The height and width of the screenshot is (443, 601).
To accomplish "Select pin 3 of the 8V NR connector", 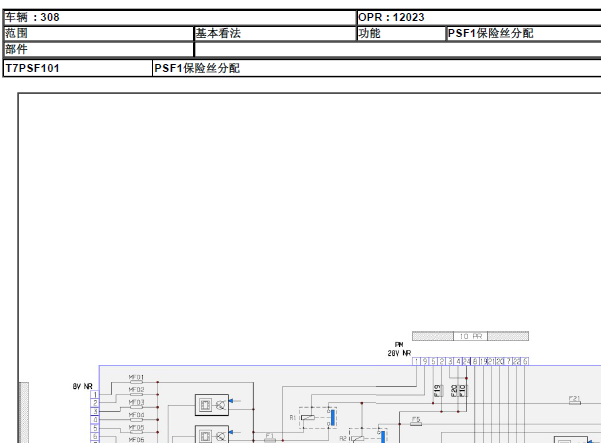I will 95,411.
